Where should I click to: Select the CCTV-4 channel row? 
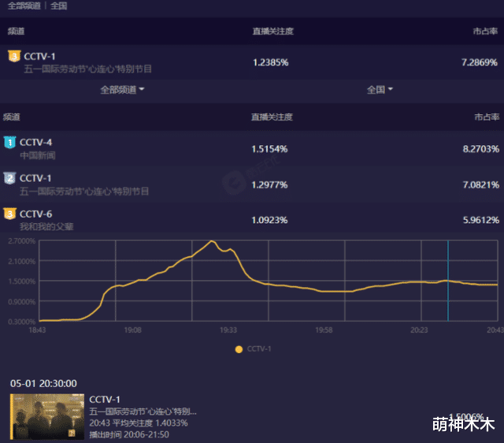point(252,149)
